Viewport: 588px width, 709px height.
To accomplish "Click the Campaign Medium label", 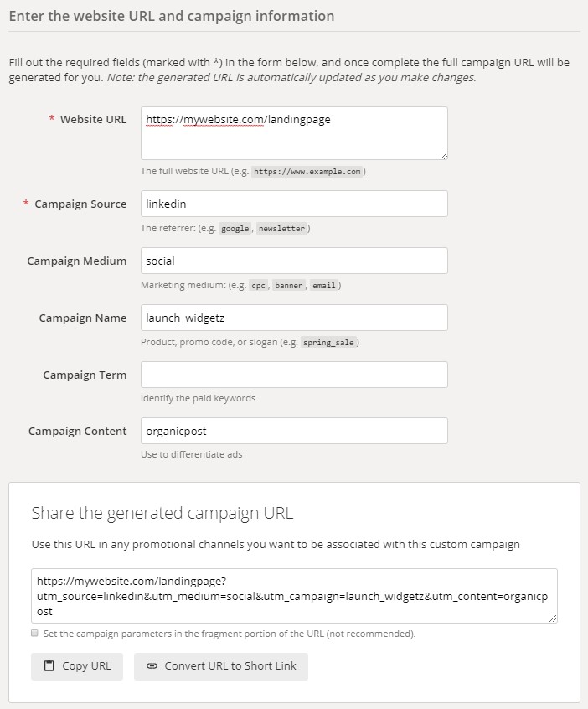I will [x=77, y=261].
